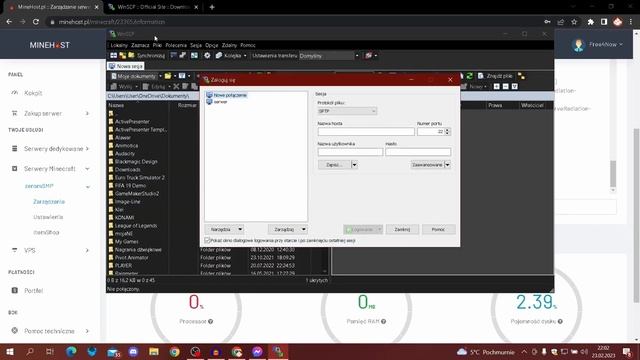640x360 pixels.
Task: Sort local files by Nazwa column
Action: [x=138, y=105]
